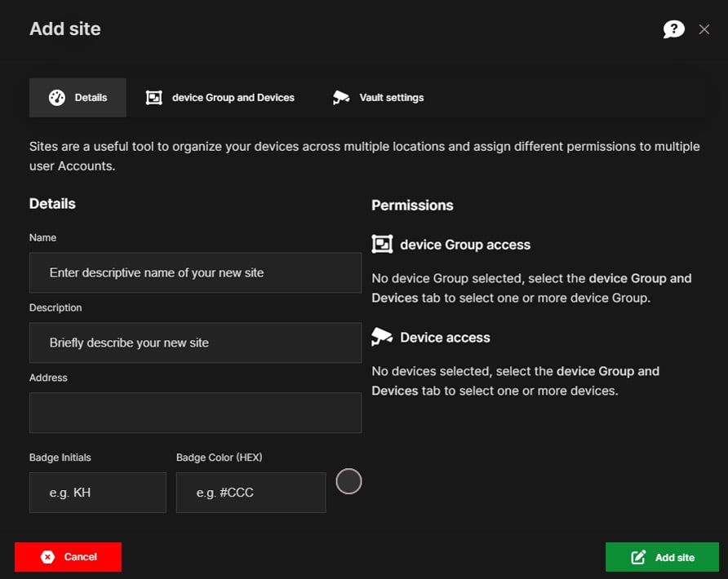Image resolution: width=728 pixels, height=579 pixels.
Task: Click the Badge Initials input field
Action: pyautogui.click(x=97, y=493)
